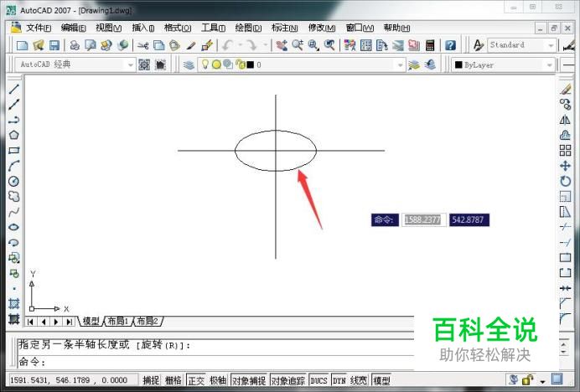Viewport: 580px width, 392px height.
Task: Expand the Standard text style dropdown
Action: [551, 45]
